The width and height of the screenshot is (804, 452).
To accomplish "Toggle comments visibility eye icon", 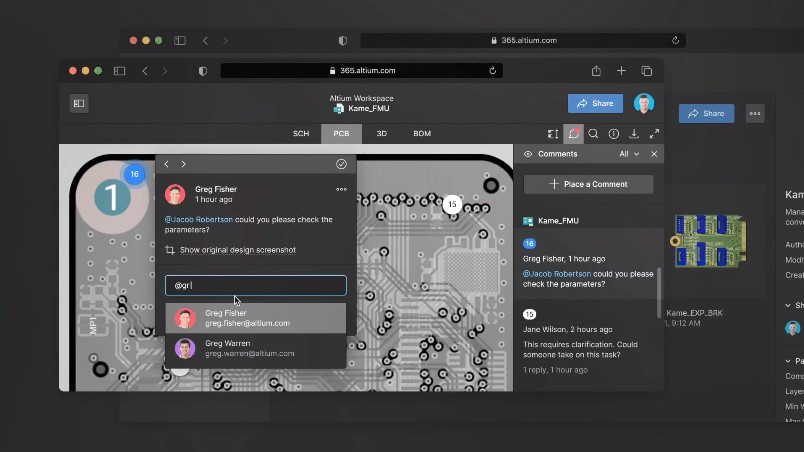I will pos(528,154).
